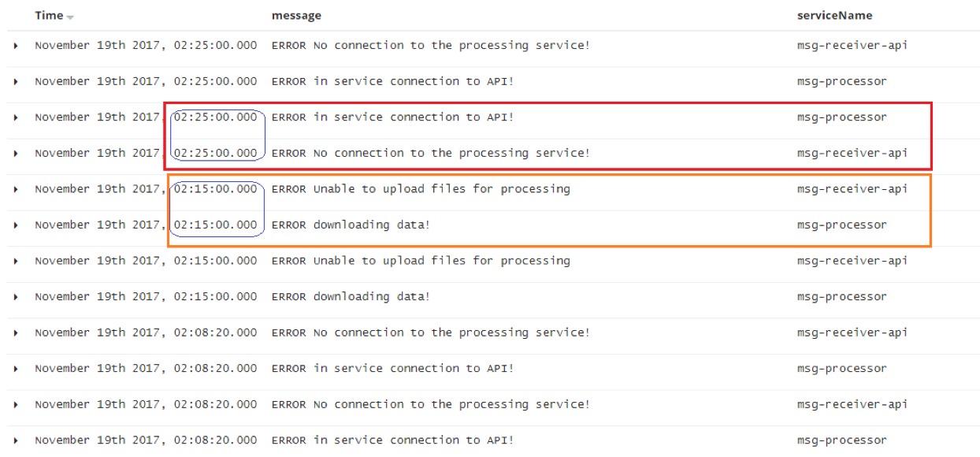
Task: Click msg-processor in the bottom row
Action: [841, 441]
